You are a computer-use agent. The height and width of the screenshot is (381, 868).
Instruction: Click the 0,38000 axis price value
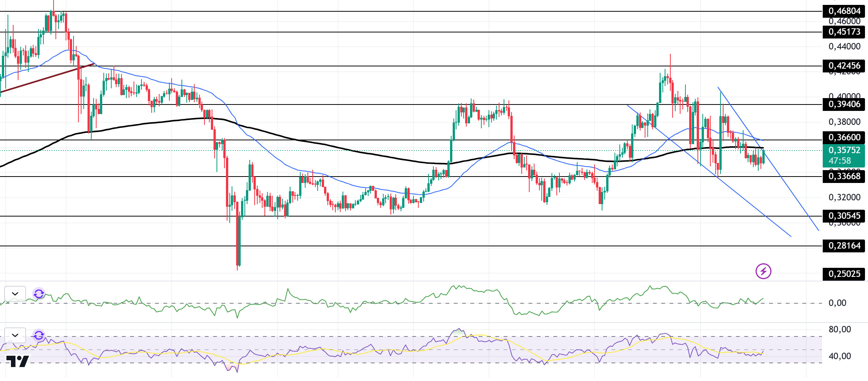click(x=844, y=122)
